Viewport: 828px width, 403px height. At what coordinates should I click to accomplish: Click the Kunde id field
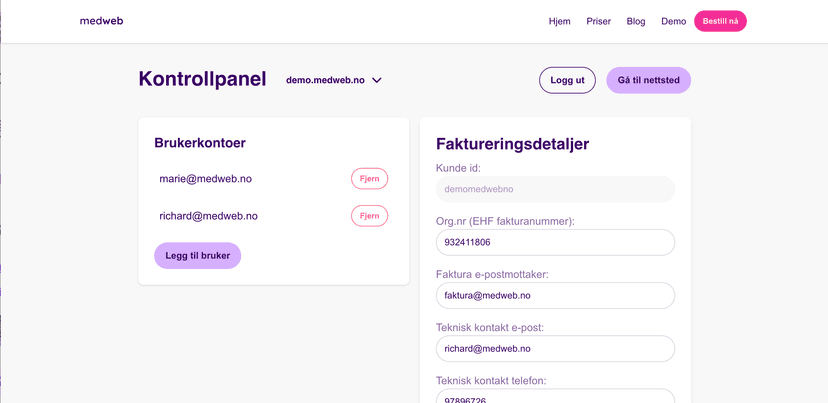pos(555,189)
